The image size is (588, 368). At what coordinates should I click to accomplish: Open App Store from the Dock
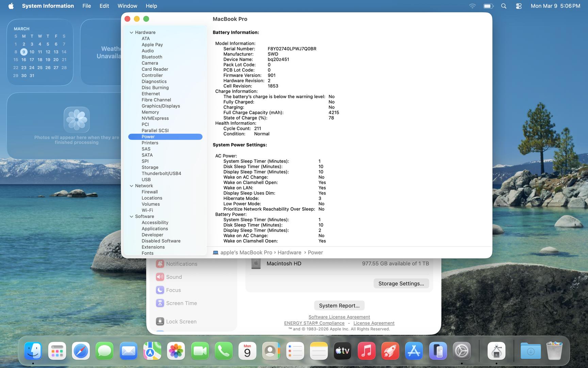click(x=414, y=351)
